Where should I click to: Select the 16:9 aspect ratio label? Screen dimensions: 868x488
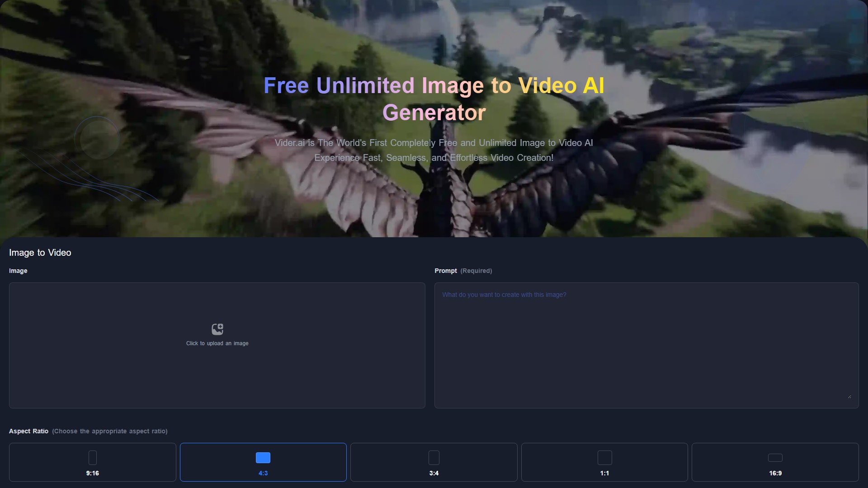(x=775, y=473)
